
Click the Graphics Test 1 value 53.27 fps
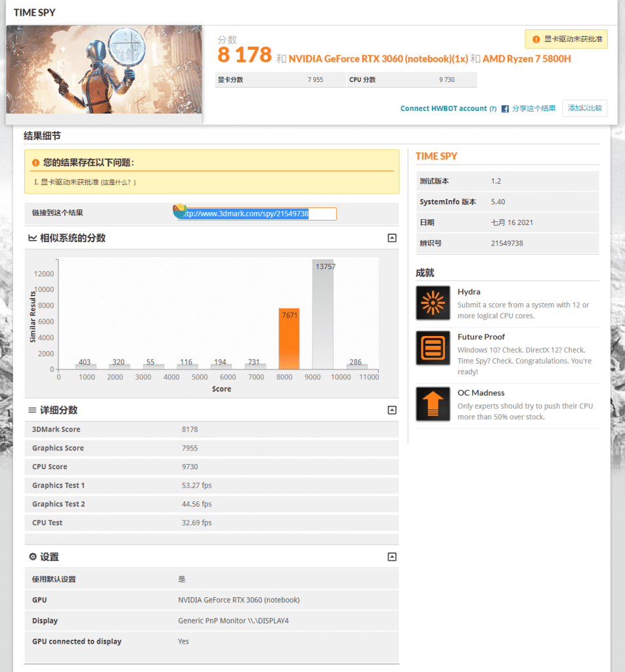click(x=197, y=485)
